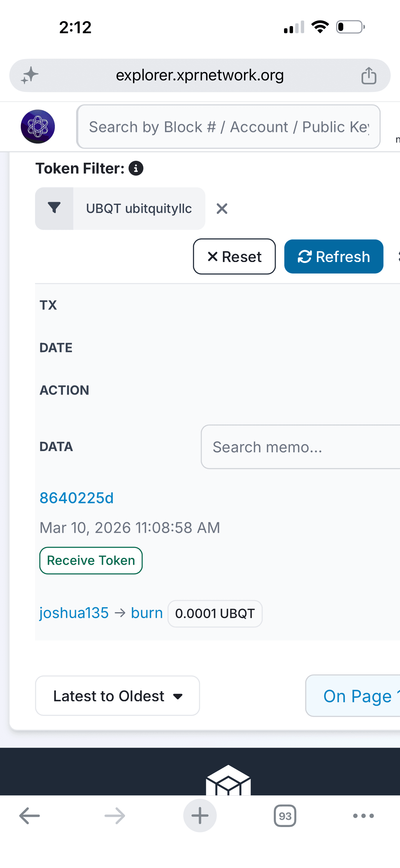
Task: Go forward with the browser forward arrow
Action: [115, 816]
